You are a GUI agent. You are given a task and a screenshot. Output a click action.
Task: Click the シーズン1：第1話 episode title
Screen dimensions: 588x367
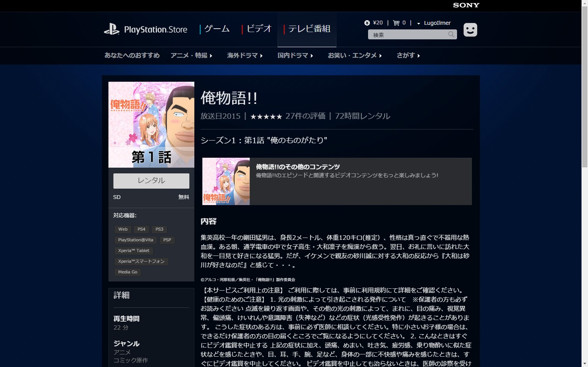[x=264, y=140]
